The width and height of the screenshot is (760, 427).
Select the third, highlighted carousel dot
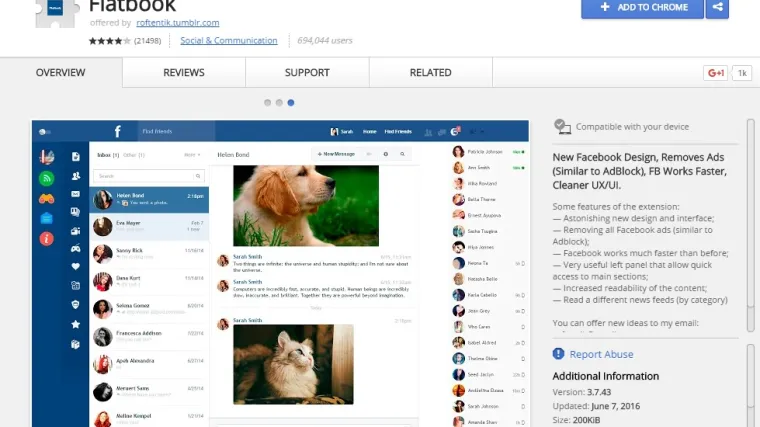(x=291, y=102)
